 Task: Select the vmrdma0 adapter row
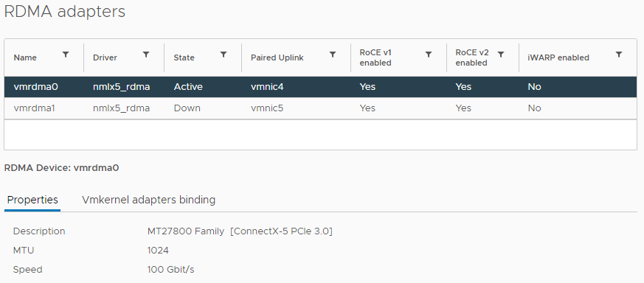point(320,87)
